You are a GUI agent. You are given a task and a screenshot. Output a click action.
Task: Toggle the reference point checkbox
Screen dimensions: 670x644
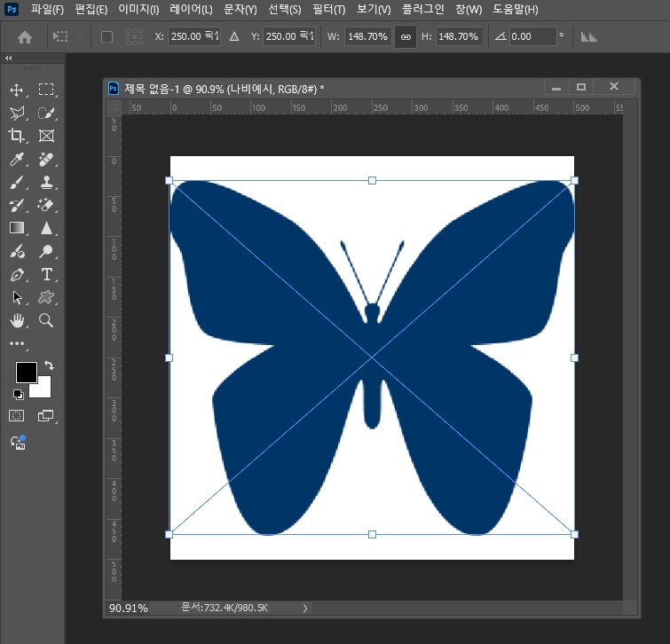[106, 37]
